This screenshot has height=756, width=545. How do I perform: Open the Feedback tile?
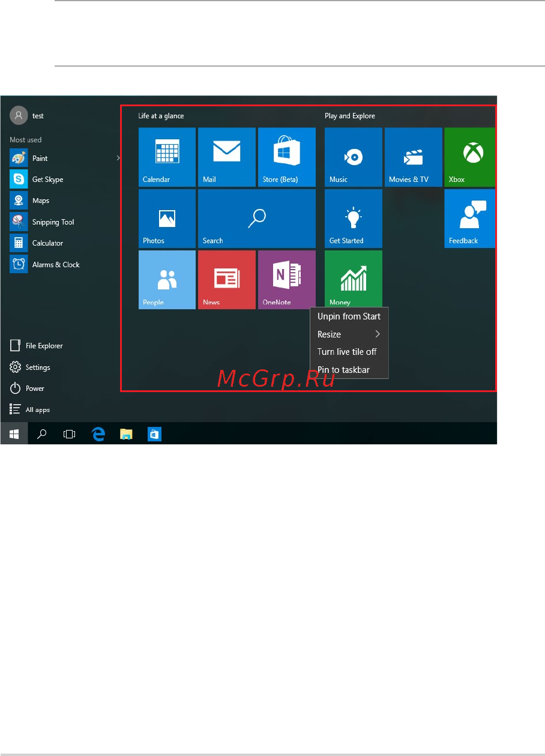[470, 219]
